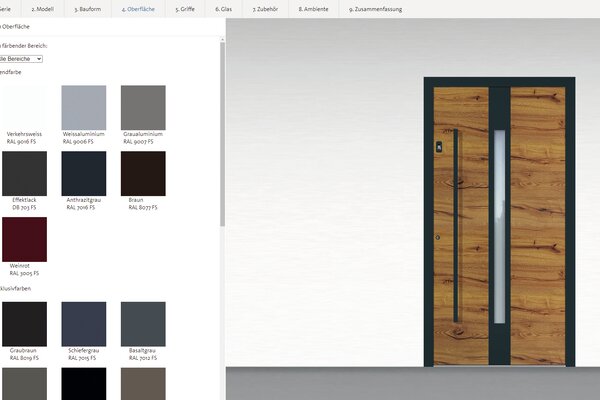Open the Glas configuration tab
600x400 pixels.
click(224, 8)
